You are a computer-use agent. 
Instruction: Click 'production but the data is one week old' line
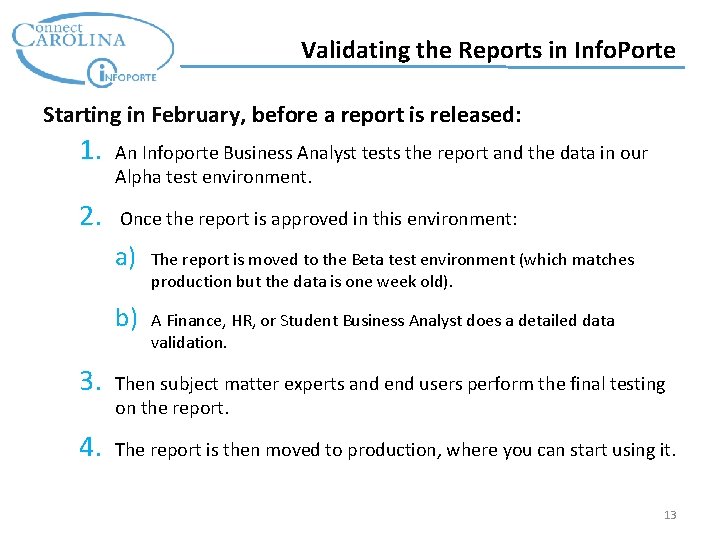(x=301, y=282)
